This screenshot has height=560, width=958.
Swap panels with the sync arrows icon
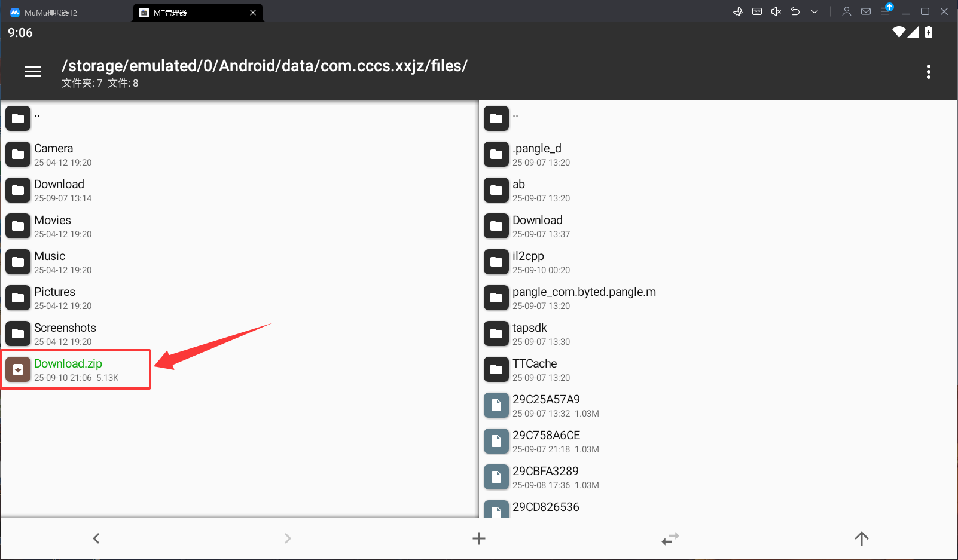pos(670,538)
